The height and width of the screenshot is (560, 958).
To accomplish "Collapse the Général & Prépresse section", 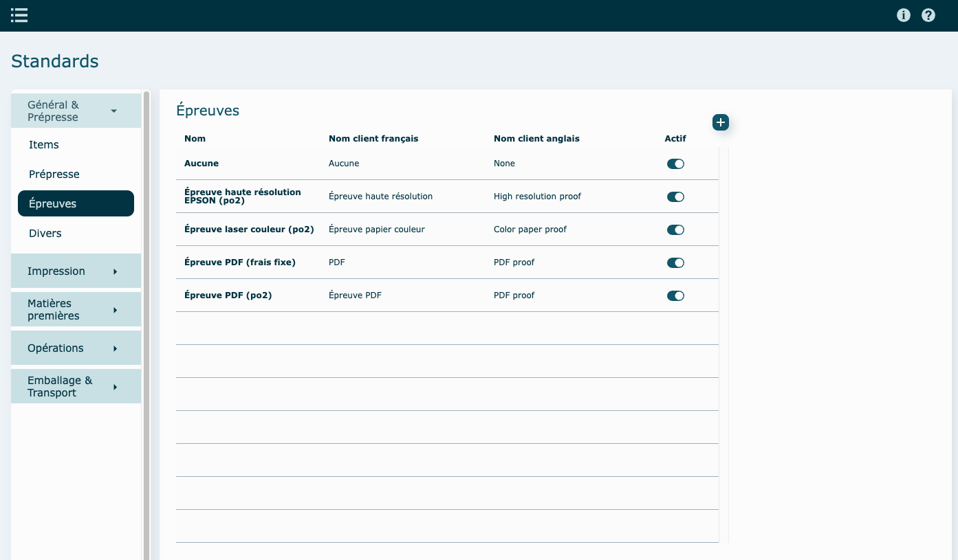I will (x=76, y=111).
